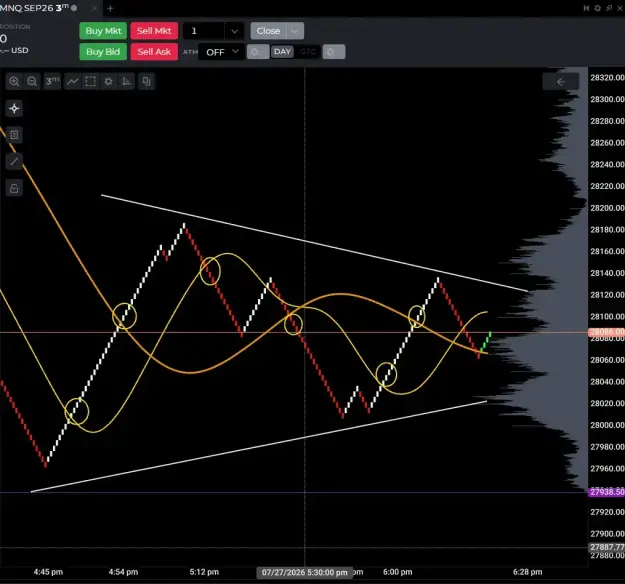The width and height of the screenshot is (625, 584).
Task: Add a new tab with plus
Action: (110, 8)
